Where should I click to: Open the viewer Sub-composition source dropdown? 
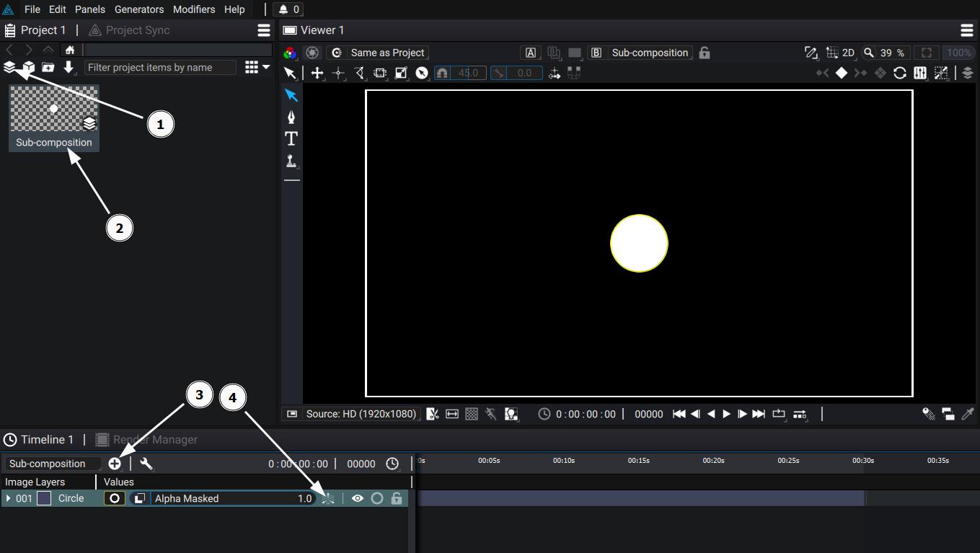650,53
